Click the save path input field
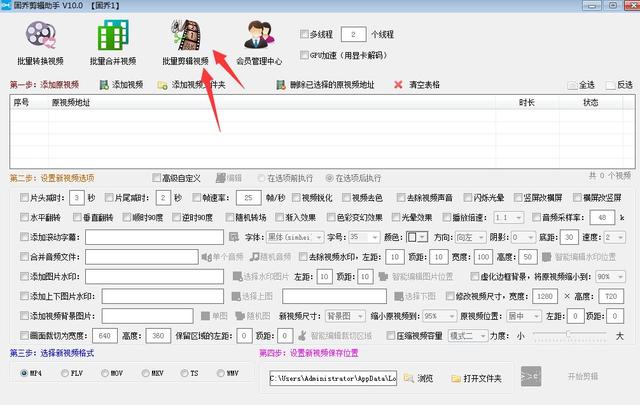Image resolution: width=640 pixels, height=405 pixels. tap(333, 378)
